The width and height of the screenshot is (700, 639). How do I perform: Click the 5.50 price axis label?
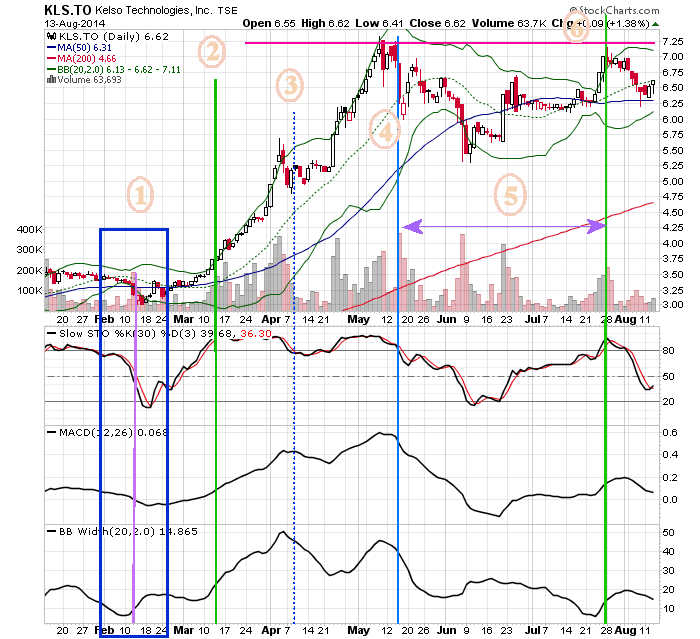coord(673,150)
